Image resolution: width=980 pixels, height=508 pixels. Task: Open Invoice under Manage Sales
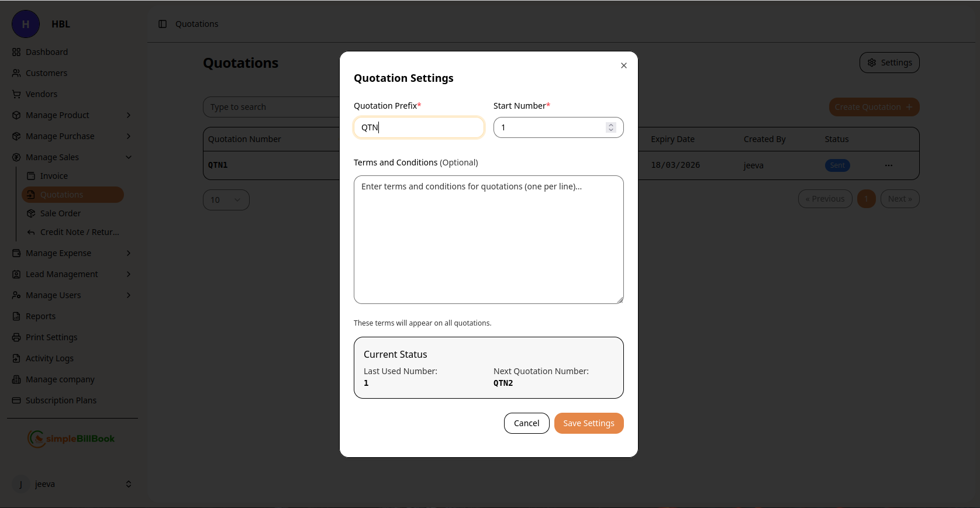pyautogui.click(x=54, y=176)
